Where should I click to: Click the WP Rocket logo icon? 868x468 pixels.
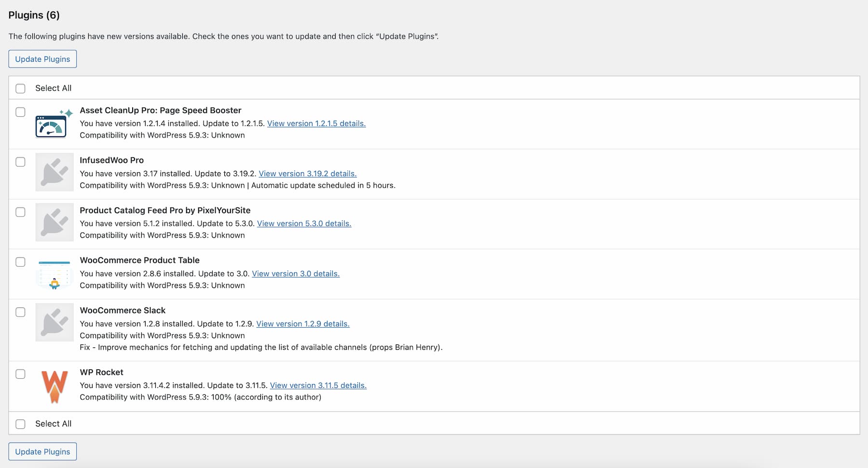click(x=54, y=386)
